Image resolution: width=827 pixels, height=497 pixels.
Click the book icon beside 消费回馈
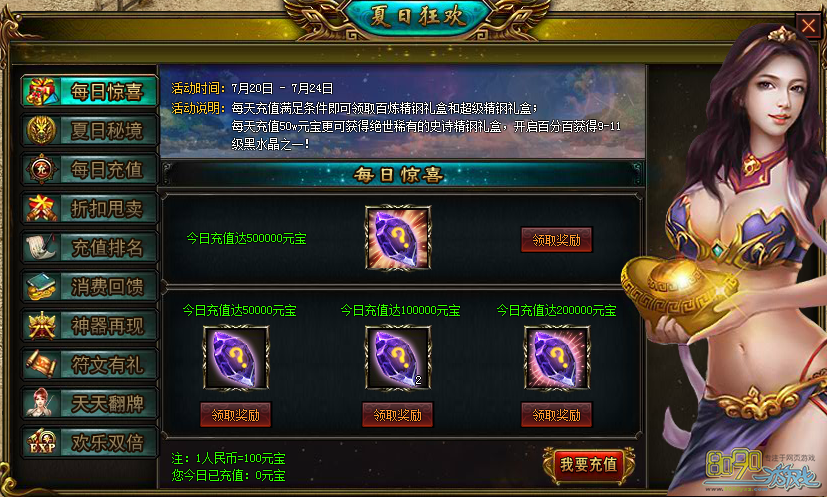(x=41, y=286)
